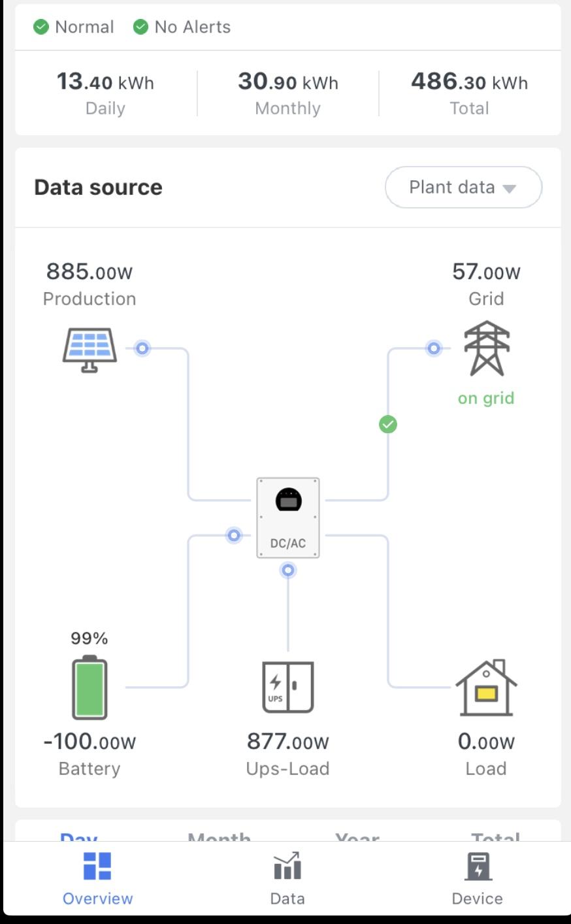Tap the solar panel Production icon
The width and height of the screenshot is (571, 924).
coord(90,350)
